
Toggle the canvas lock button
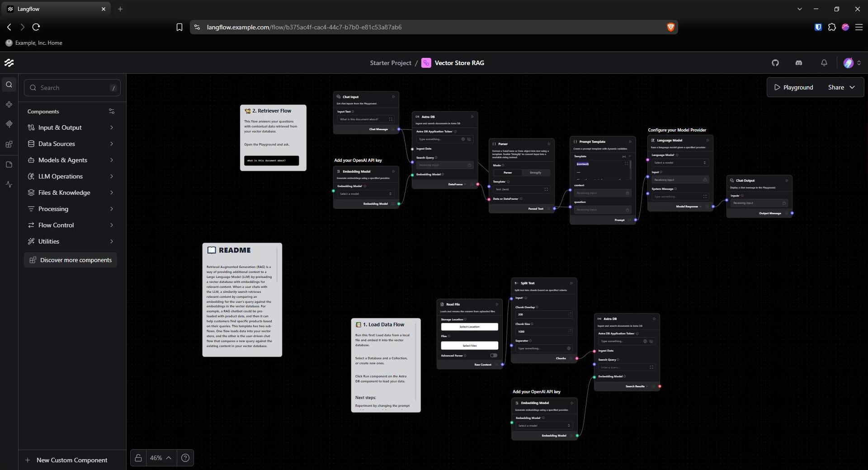(x=138, y=458)
